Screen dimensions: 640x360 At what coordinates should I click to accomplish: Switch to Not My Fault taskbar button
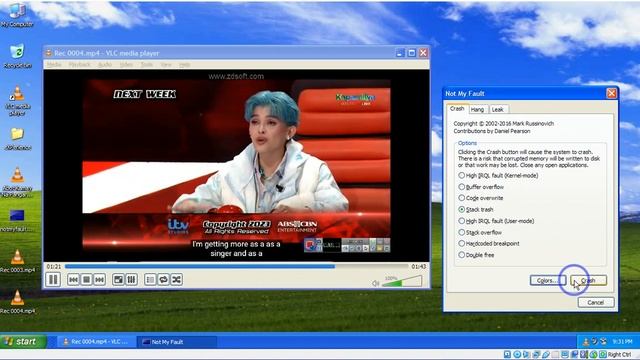point(178,342)
